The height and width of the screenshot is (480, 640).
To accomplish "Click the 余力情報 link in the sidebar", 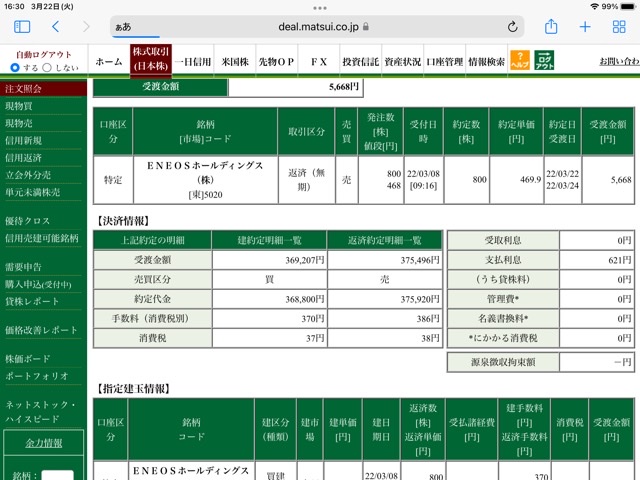I will [x=44, y=443].
